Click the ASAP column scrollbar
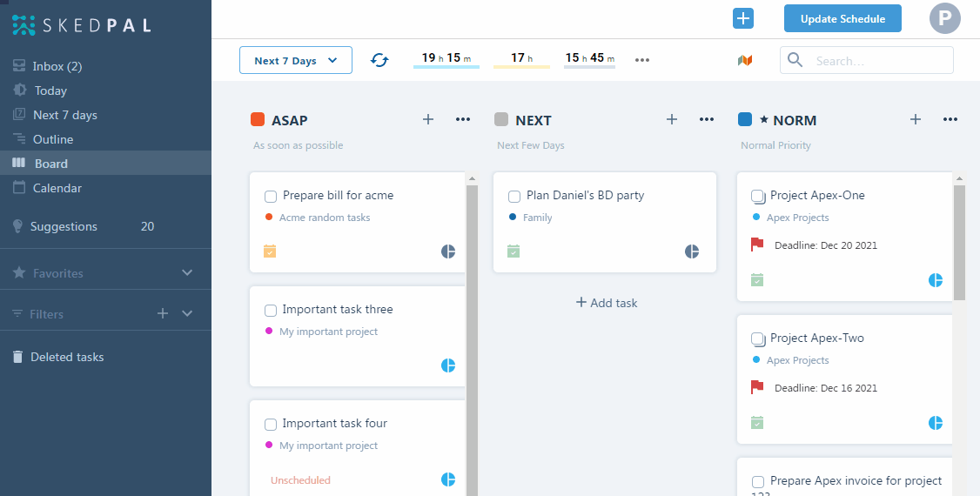This screenshot has height=496, width=980. (x=472, y=340)
